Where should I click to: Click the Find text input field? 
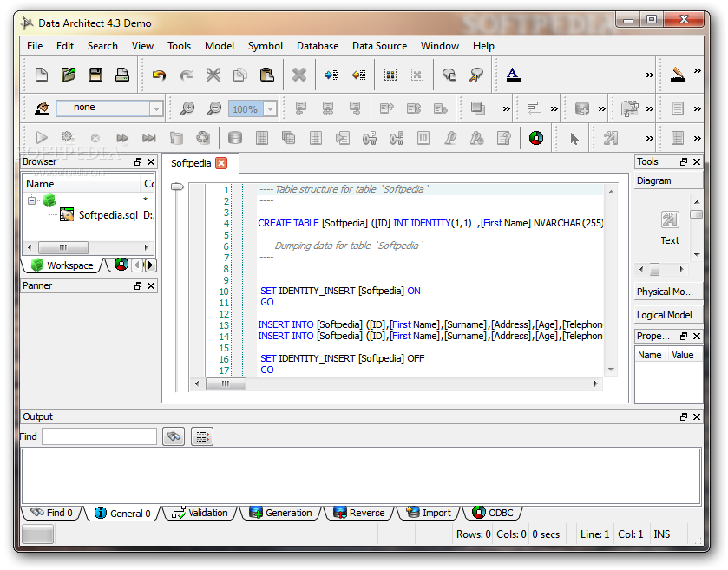[x=100, y=436]
